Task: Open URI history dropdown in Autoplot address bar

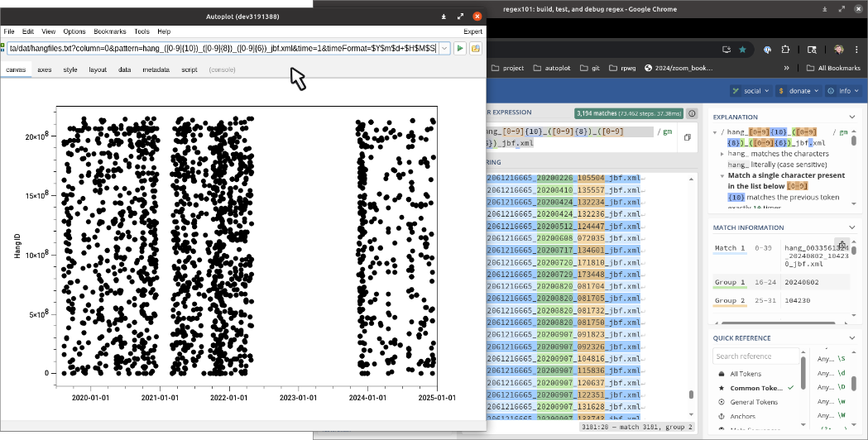Action: click(444, 49)
